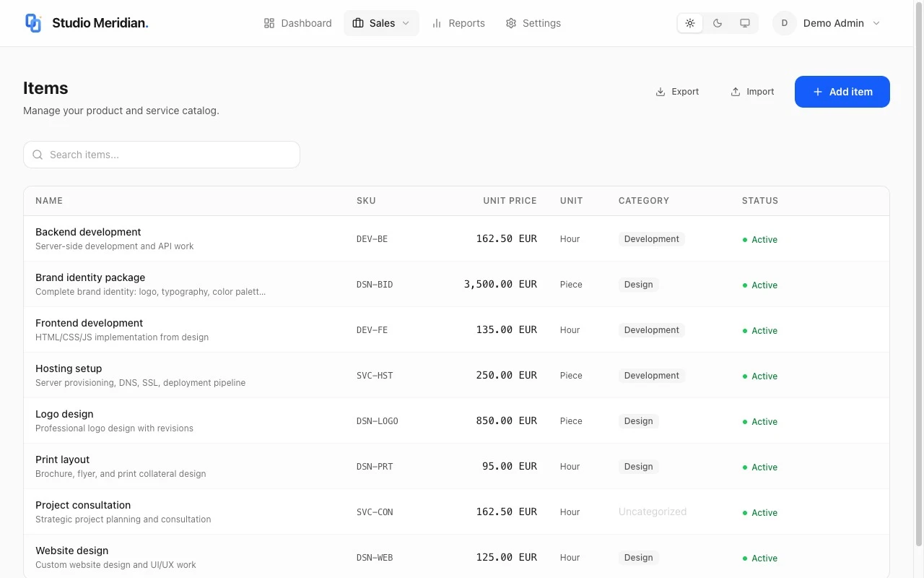The height and width of the screenshot is (578, 924).
Task: Expand the Demo Admin user menu chevron
Action: pos(876,23)
